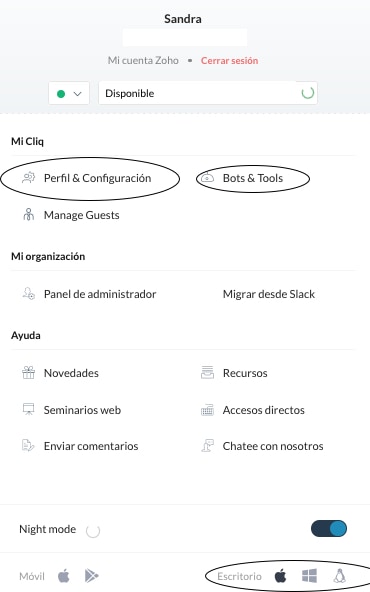This screenshot has width=370, height=592.
Task: Click the Linux penguin download icon
Action: click(339, 576)
